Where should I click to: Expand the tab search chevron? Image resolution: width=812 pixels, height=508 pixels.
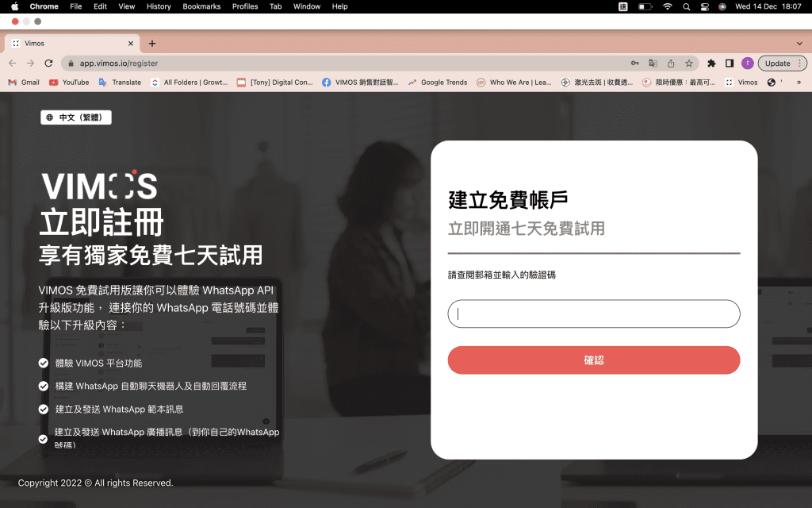click(799, 44)
